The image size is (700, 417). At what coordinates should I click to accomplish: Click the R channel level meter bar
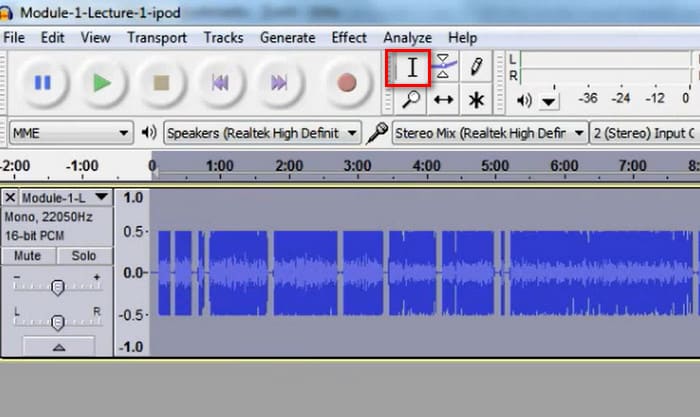tap(606, 75)
